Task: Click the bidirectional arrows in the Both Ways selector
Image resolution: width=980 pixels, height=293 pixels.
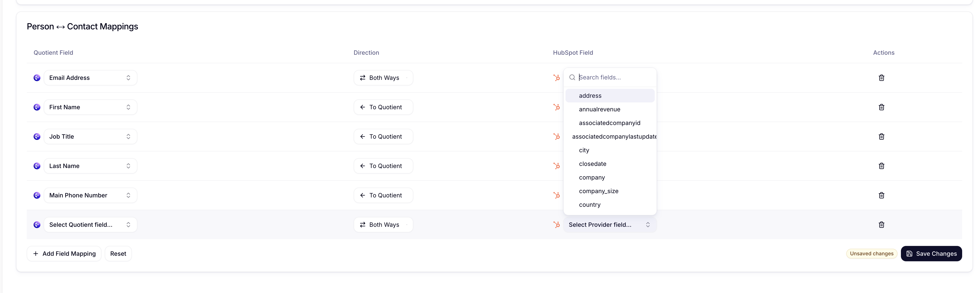Action: [x=362, y=78]
